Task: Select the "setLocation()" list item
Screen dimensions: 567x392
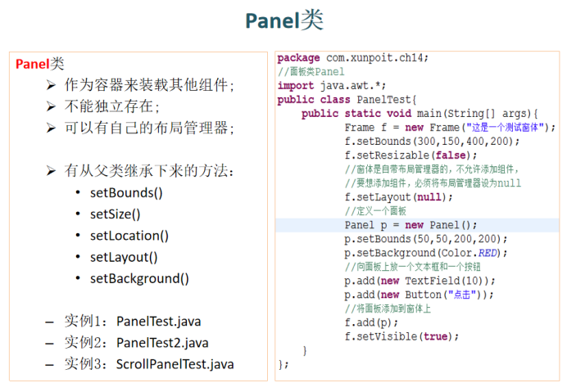Action: tap(129, 236)
